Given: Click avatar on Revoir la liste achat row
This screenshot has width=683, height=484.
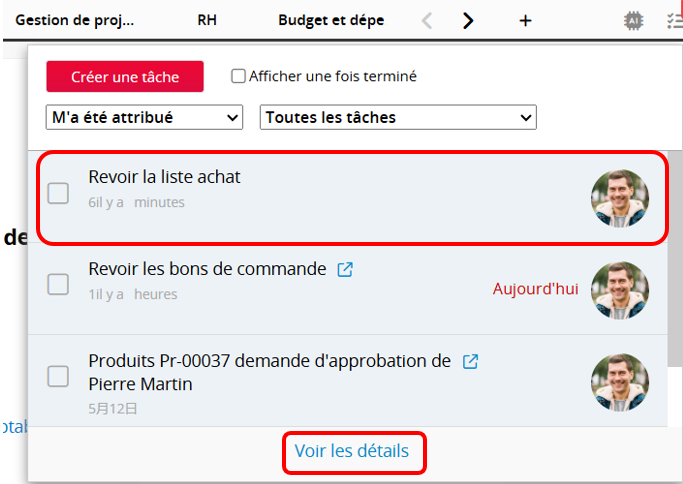Looking at the screenshot, I should 620,198.
